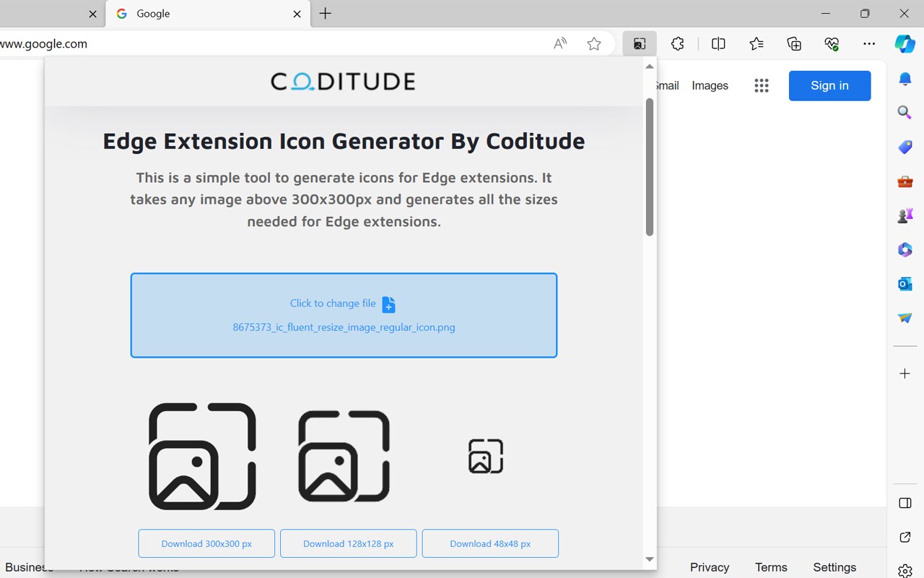Open Outlook in sidebar
Viewport: 924px width, 578px height.
(x=905, y=284)
